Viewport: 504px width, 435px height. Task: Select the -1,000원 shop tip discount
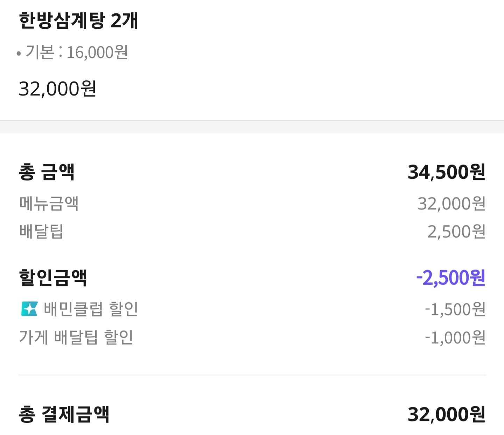[x=455, y=337]
